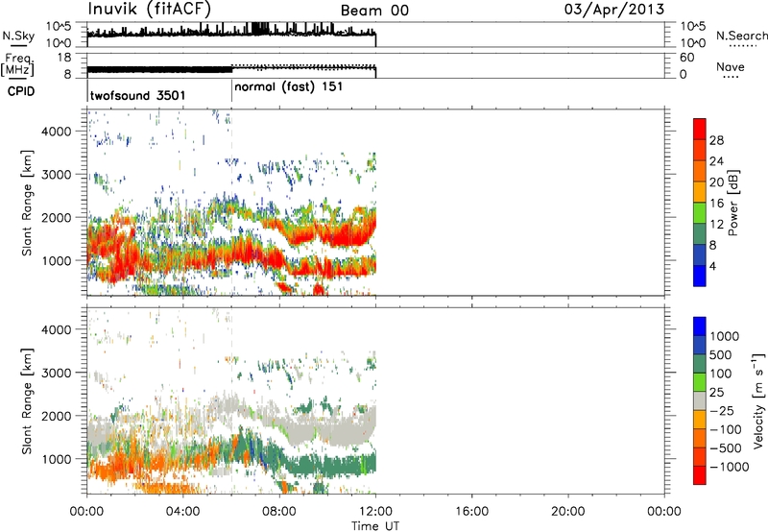
Task: Click the 'Freq. [MHz]' axis label
Action: [x=17, y=64]
